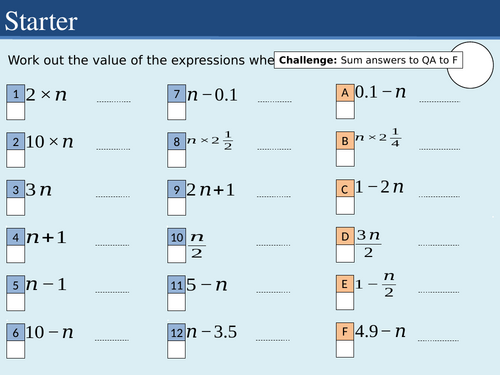Click the blue question 1 label box

[x=16, y=94]
